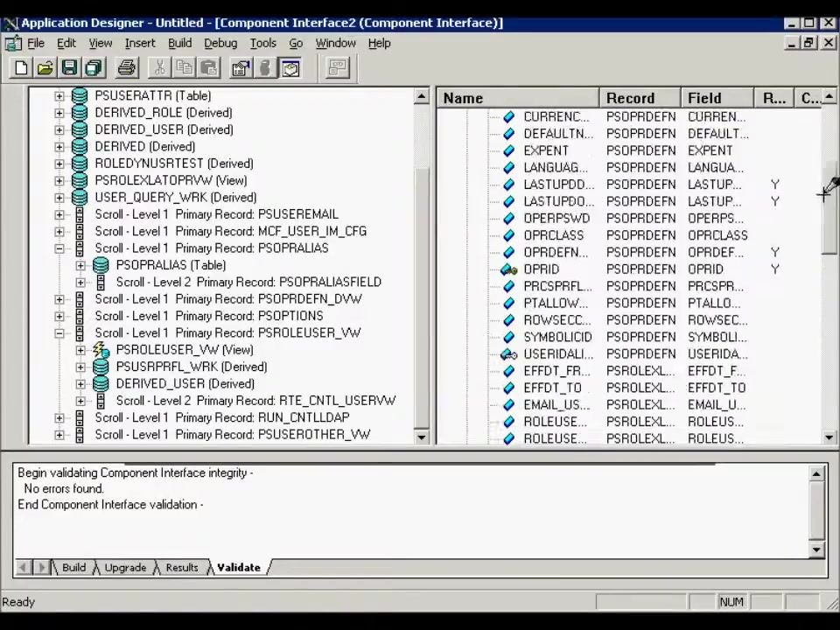Click the document icon left of File menu
Viewport: 840px width, 630px height.
13,44
